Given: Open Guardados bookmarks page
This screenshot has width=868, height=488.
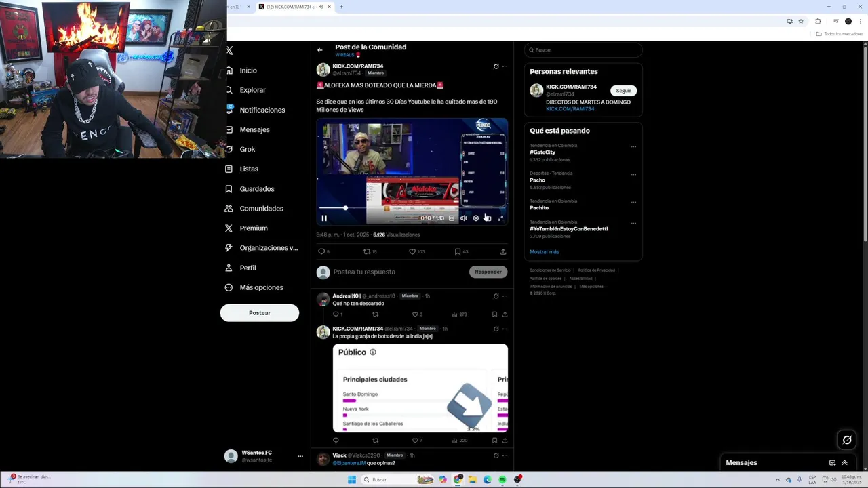Looking at the screenshot, I should 250,189.
